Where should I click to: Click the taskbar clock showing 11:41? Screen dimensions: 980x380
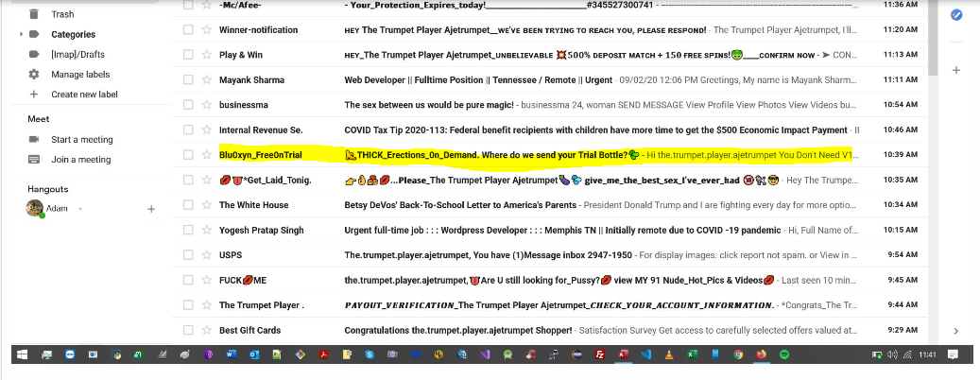point(927,354)
